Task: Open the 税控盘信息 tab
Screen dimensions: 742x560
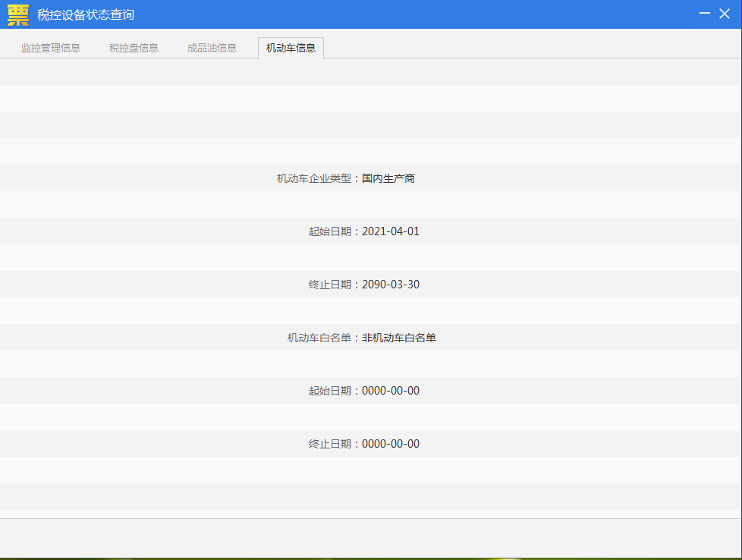Action: tap(134, 48)
